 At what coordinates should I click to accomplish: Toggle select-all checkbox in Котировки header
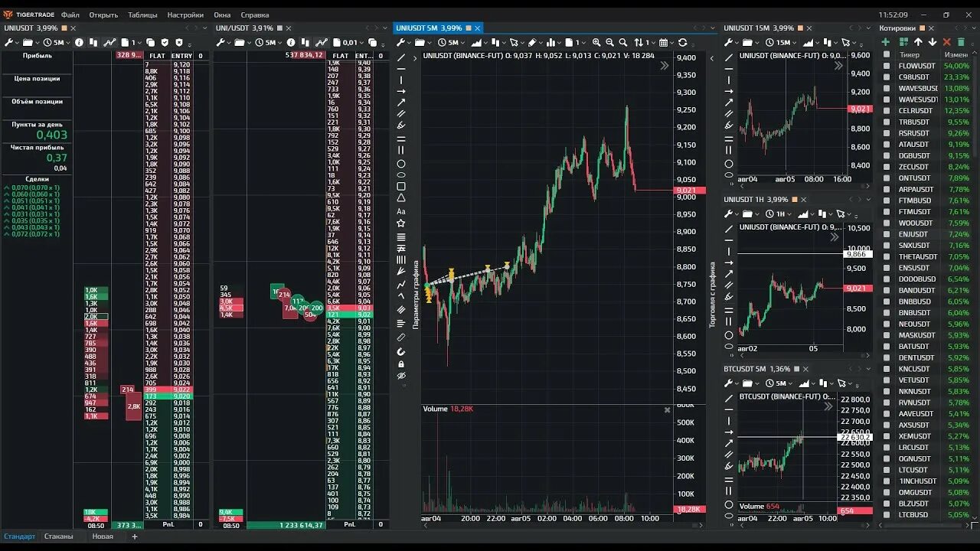click(x=887, y=55)
